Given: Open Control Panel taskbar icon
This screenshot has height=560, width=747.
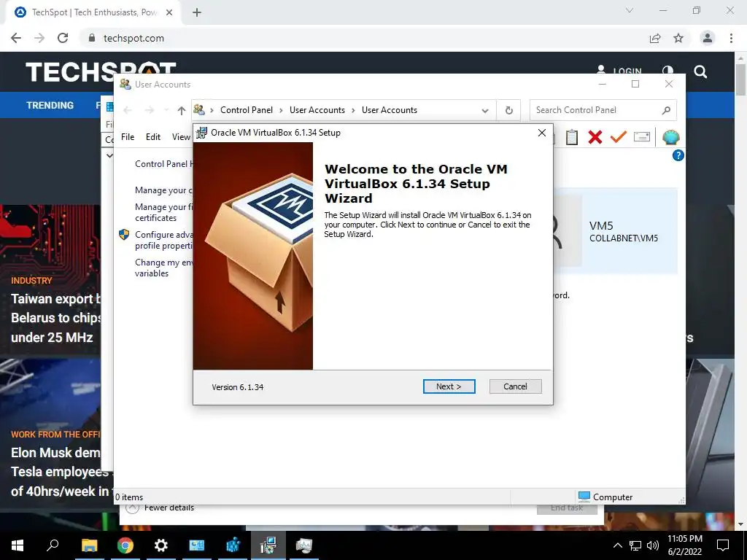Looking at the screenshot, I should [x=197, y=545].
